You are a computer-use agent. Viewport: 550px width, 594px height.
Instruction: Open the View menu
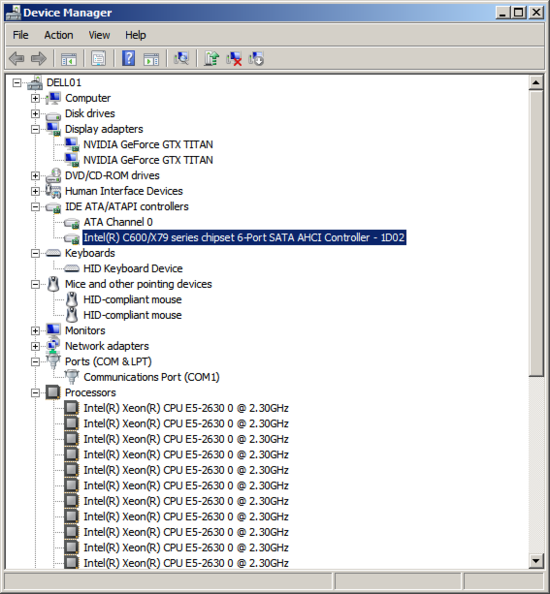coord(99,35)
